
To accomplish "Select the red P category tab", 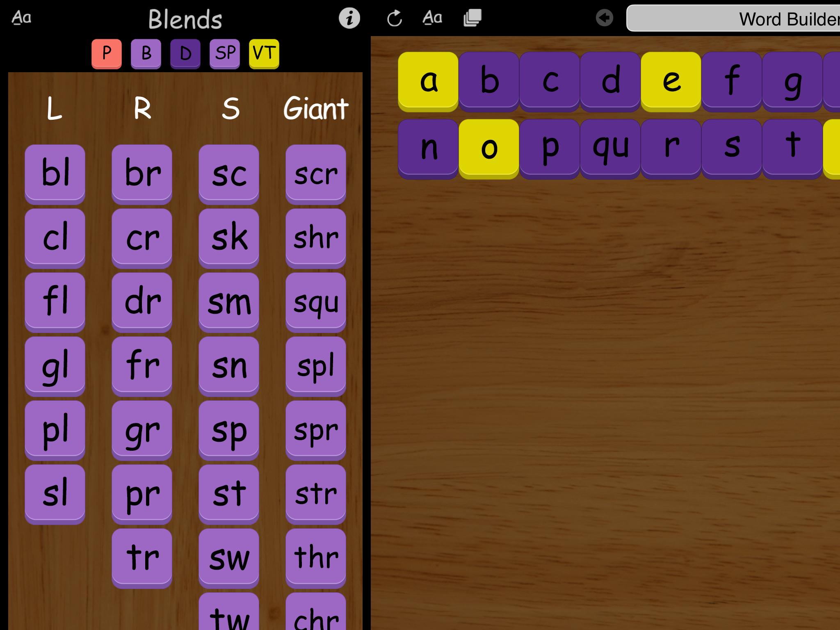I will 107,53.
